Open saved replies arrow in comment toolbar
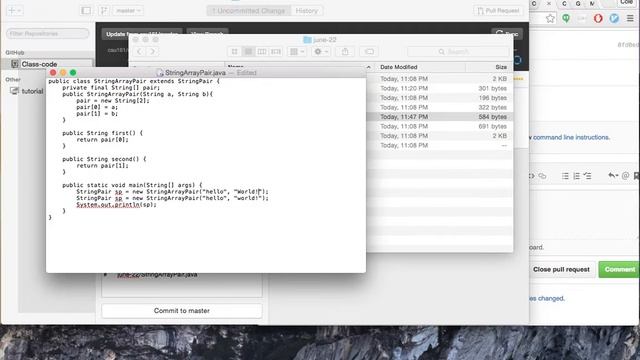Image resolution: width=640 pixels, height=360 pixels. click(x=613, y=176)
